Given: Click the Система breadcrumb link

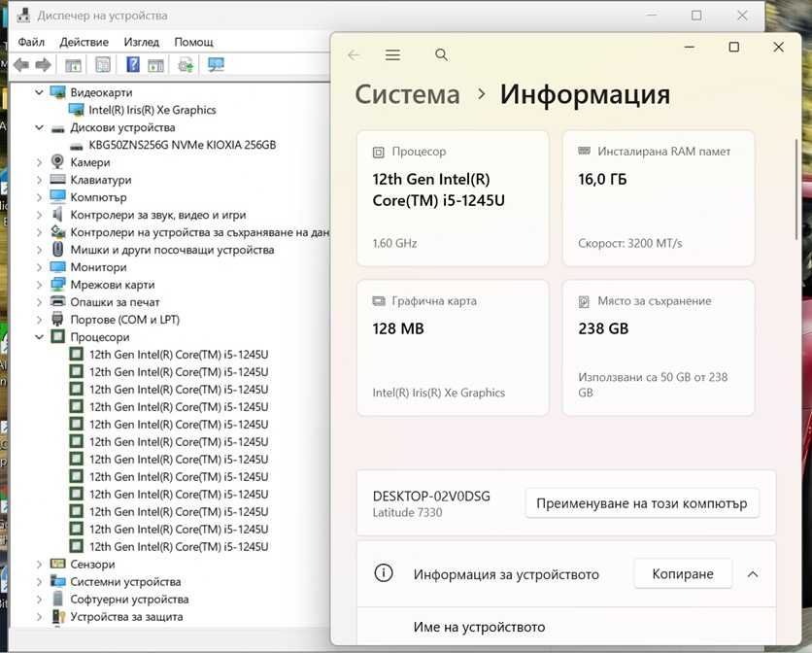Looking at the screenshot, I should coord(408,95).
